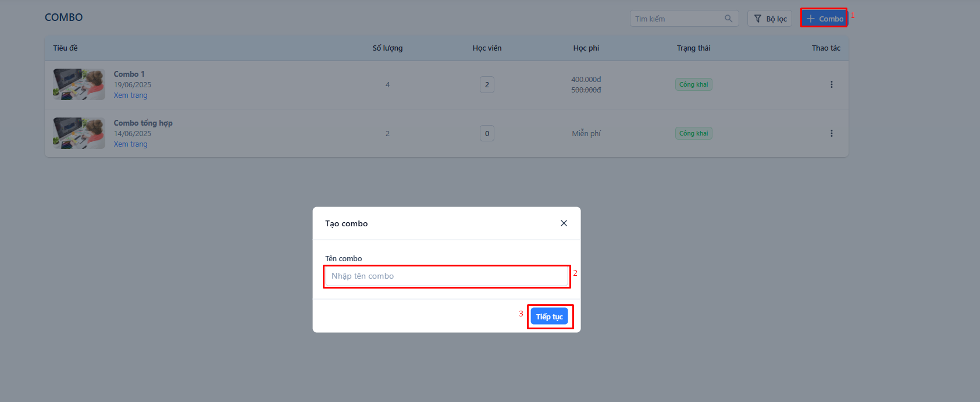Image resolution: width=980 pixels, height=402 pixels.
Task: Click quantity 2 in Combo tổng hợp row
Action: [x=388, y=133]
